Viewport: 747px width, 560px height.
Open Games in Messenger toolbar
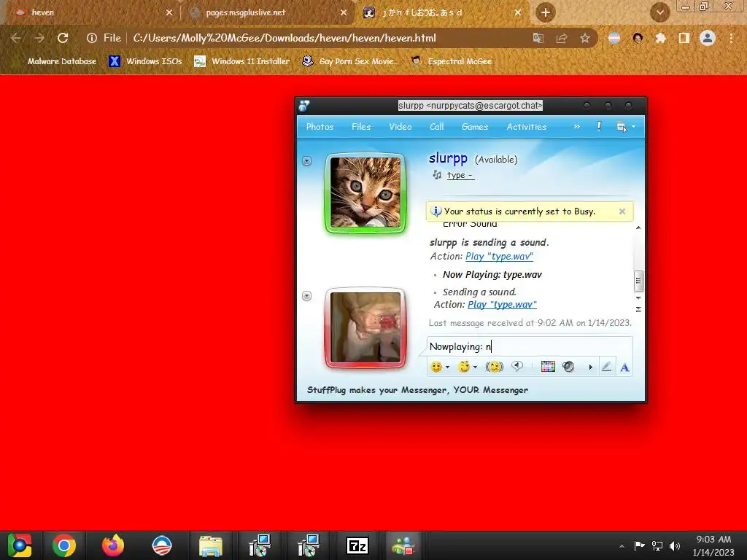475,127
